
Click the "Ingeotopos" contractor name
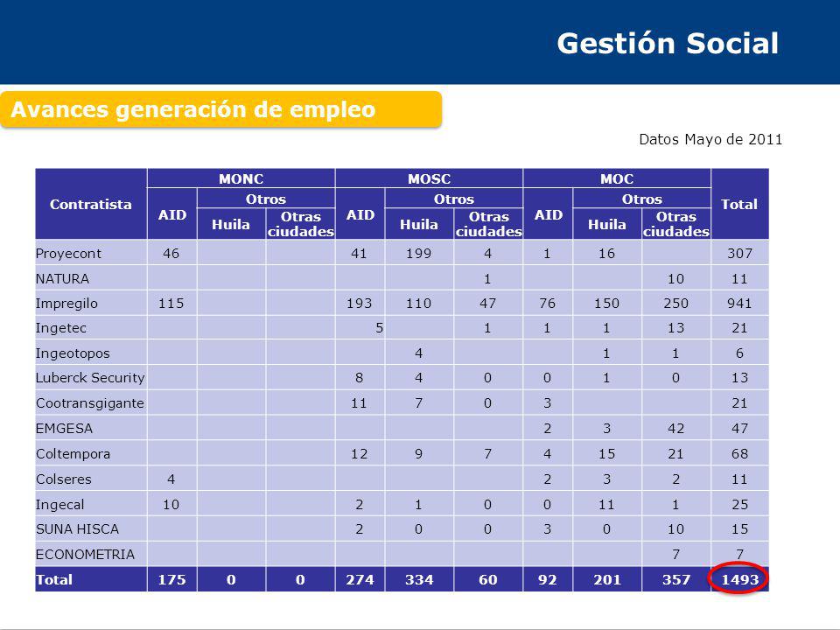click(x=73, y=353)
